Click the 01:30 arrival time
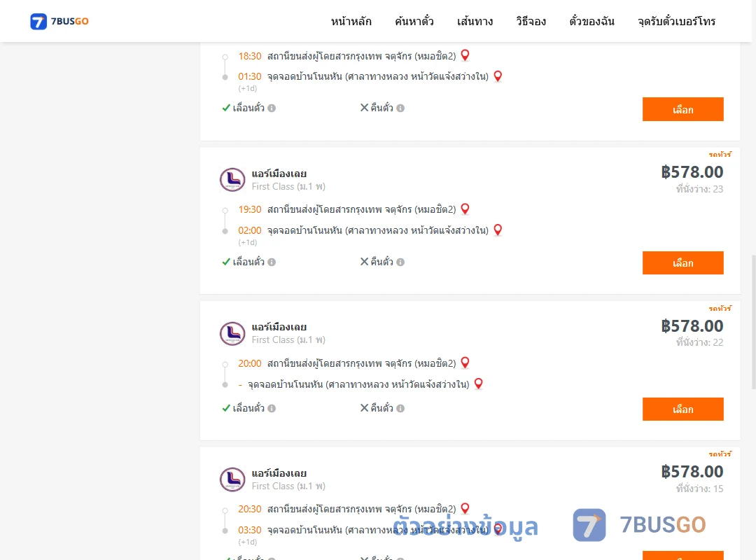 [x=250, y=77]
